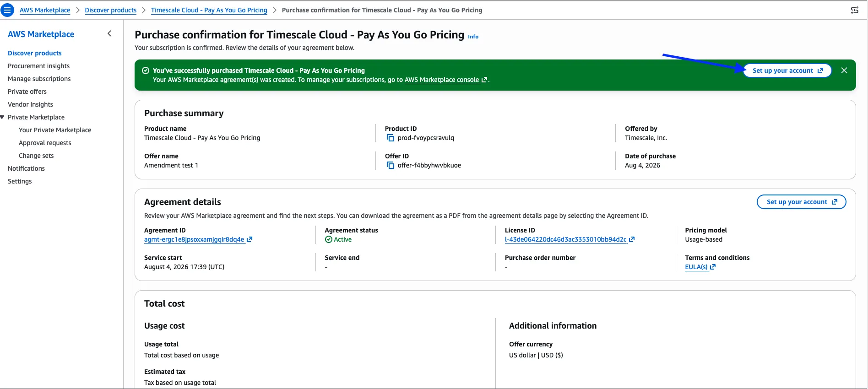Open License ID link

point(570,239)
